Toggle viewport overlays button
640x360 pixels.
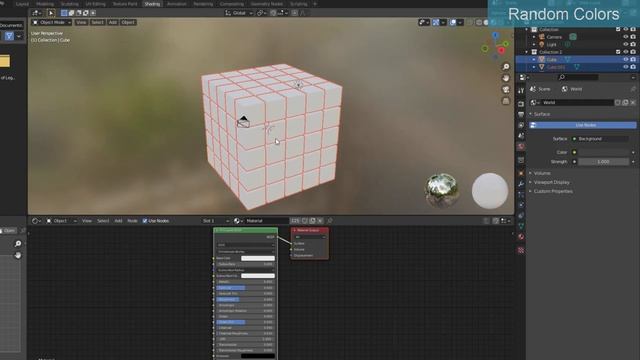coord(453,22)
